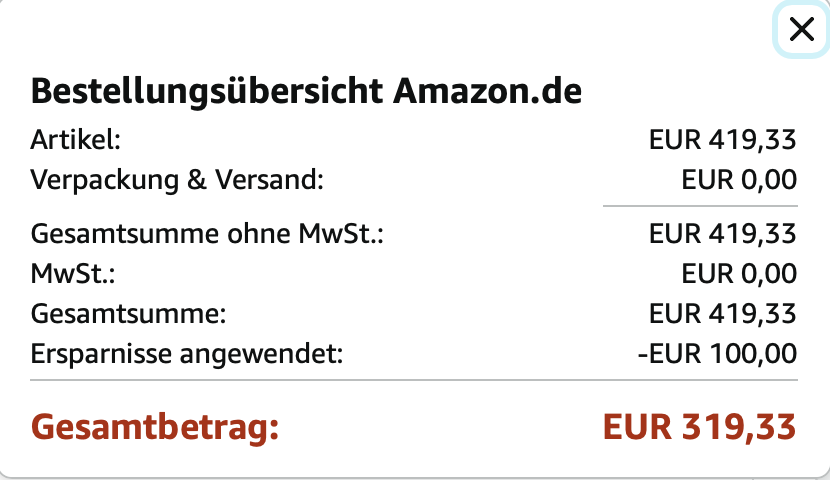Select the 'Gesamtsumme:' label
The image size is (830, 480).
130,314
